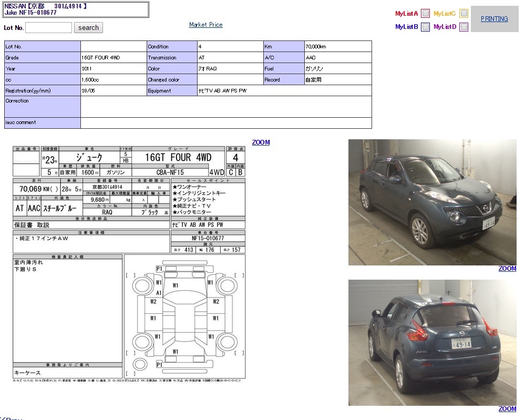Click the 70,000km value in the details table
The width and height of the screenshot is (525, 420).
(x=338, y=47)
